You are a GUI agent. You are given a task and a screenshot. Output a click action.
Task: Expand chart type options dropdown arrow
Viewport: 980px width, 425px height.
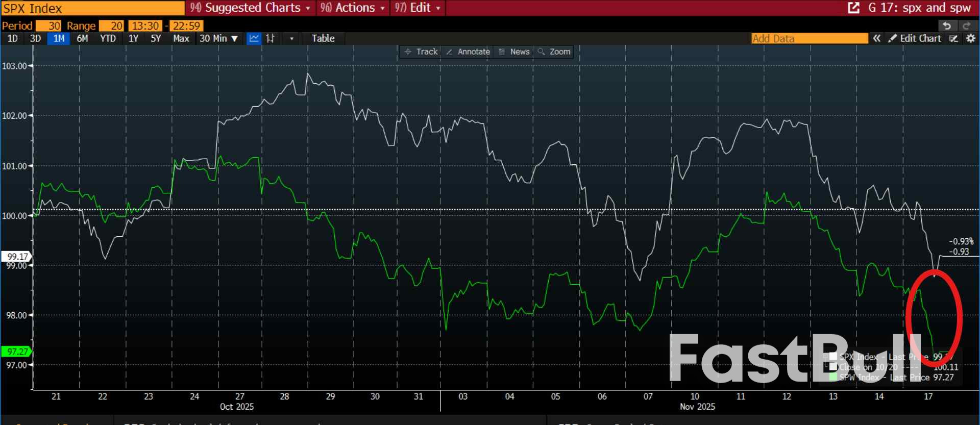[x=291, y=38]
